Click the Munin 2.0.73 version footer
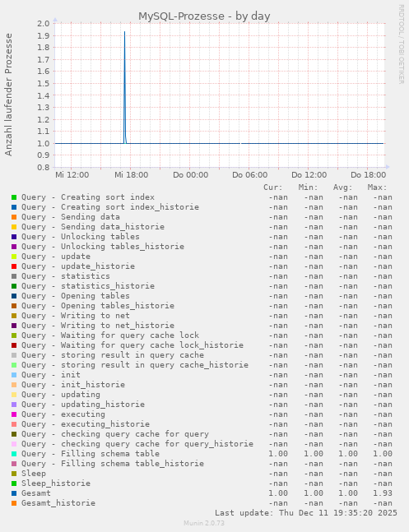 click(204, 523)
